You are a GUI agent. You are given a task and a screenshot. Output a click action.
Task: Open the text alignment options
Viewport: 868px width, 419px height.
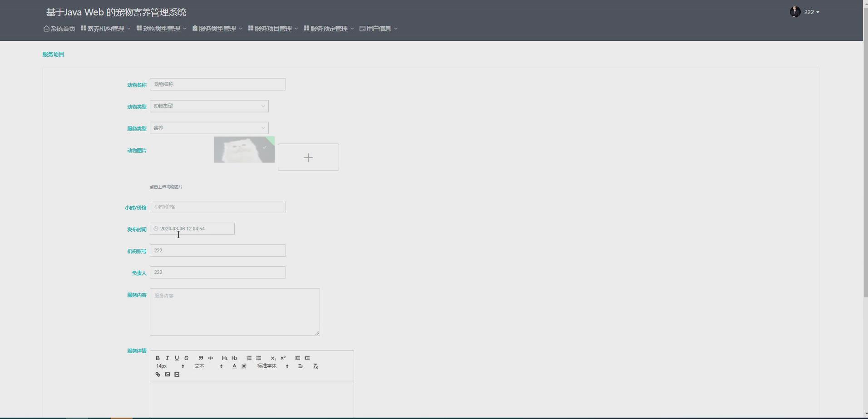pyautogui.click(x=300, y=366)
